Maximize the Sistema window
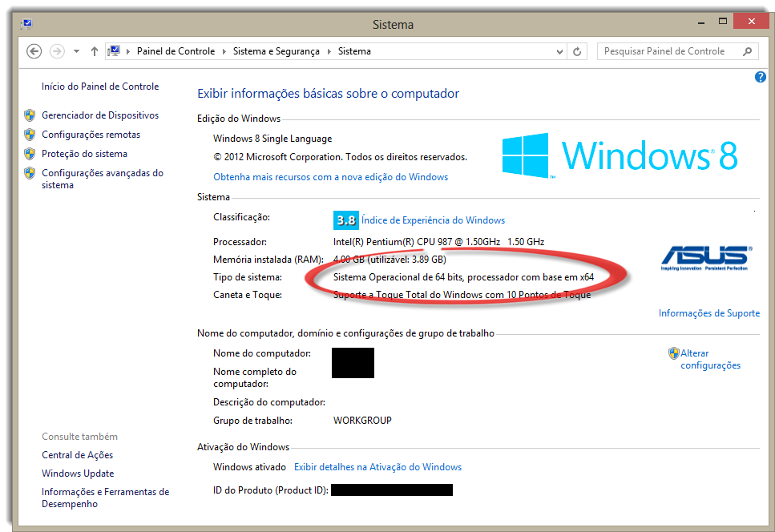 click(x=723, y=22)
